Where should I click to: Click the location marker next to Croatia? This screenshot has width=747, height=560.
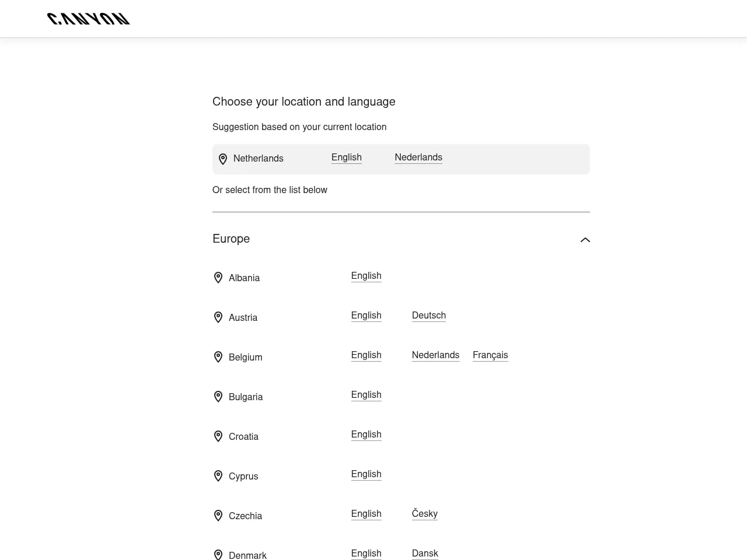(218, 436)
